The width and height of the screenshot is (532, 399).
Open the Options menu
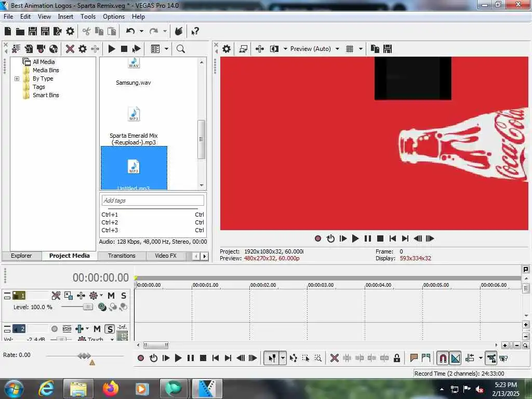114,17
